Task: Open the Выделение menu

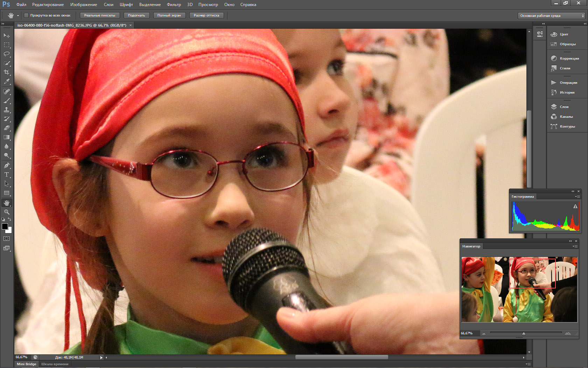Action: point(150,5)
